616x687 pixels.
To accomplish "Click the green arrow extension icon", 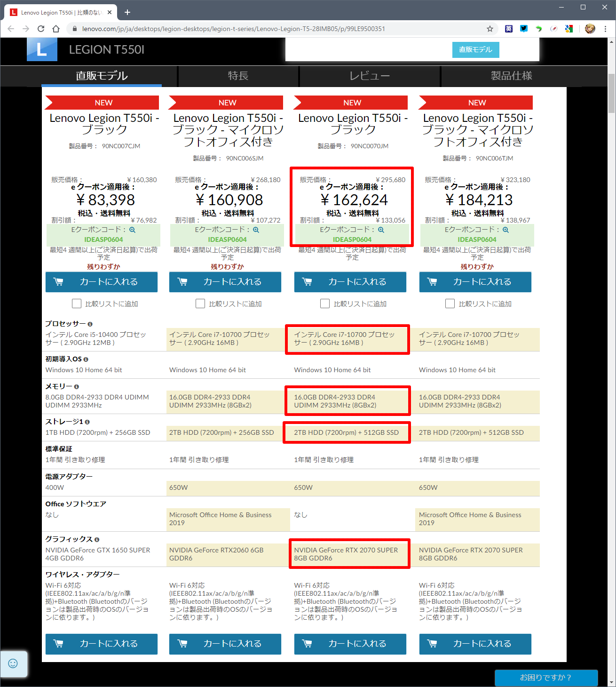I will (539, 29).
